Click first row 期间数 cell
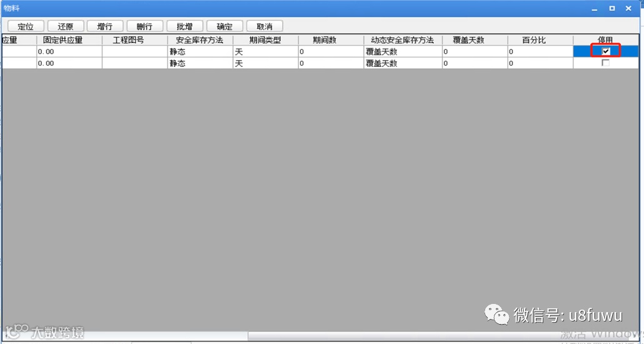644x344 pixels. click(331, 51)
